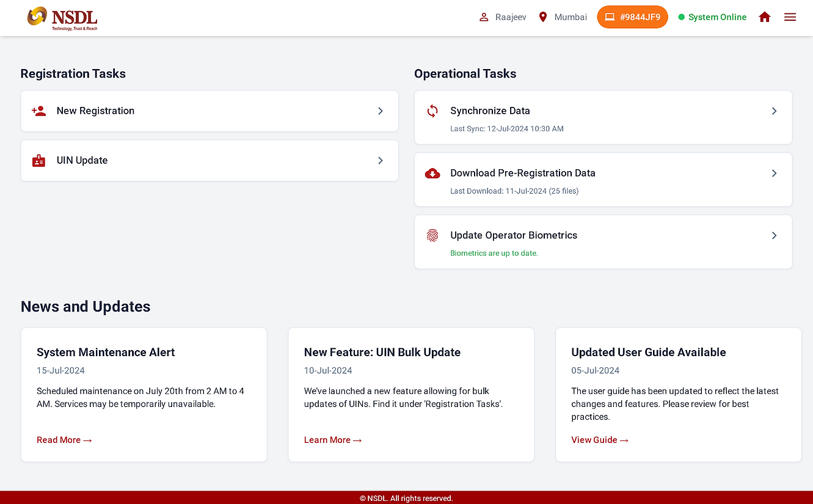Viewport: 813px width, 504px height.
Task: Open the UIN Update task
Action: click(210, 161)
